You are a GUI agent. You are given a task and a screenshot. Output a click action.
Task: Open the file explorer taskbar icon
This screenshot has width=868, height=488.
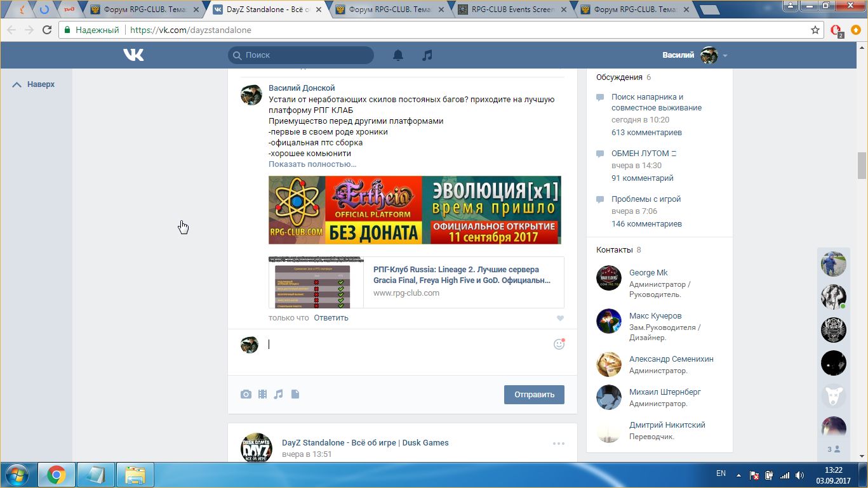pyautogui.click(x=135, y=475)
